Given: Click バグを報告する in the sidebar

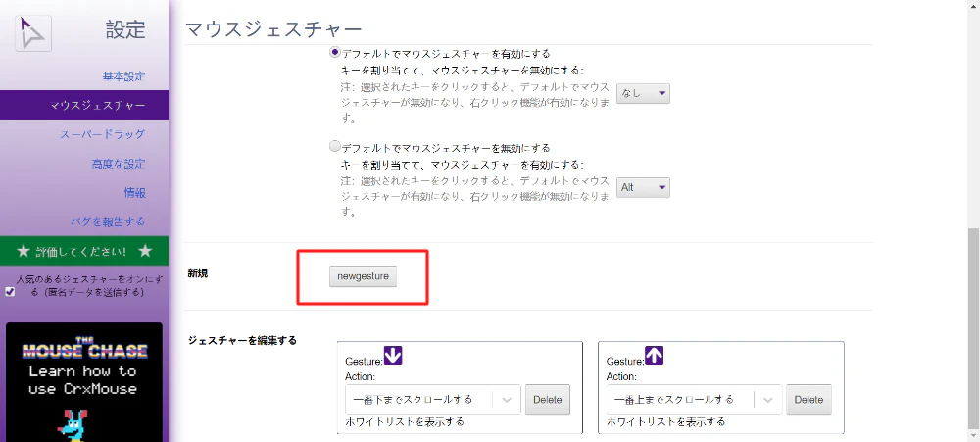Looking at the screenshot, I should click(x=108, y=221).
